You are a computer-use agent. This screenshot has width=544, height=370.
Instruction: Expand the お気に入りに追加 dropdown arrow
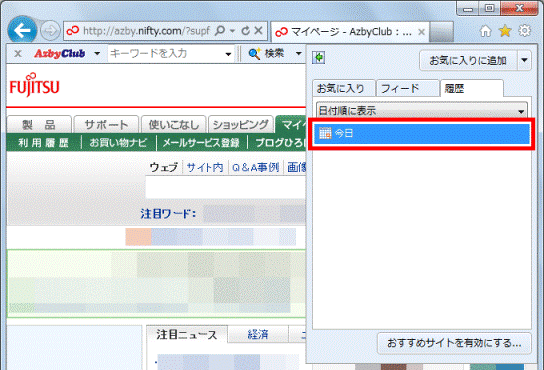pyautogui.click(x=525, y=60)
